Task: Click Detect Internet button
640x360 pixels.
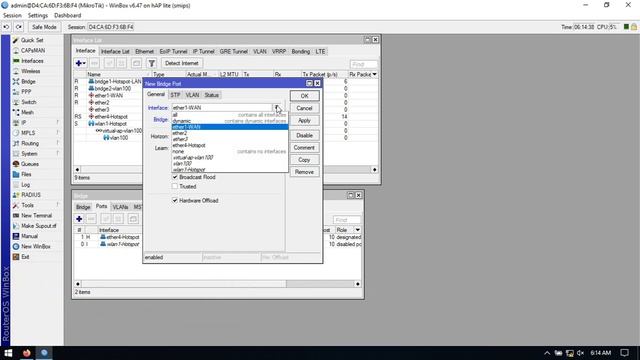Action: coord(182,63)
